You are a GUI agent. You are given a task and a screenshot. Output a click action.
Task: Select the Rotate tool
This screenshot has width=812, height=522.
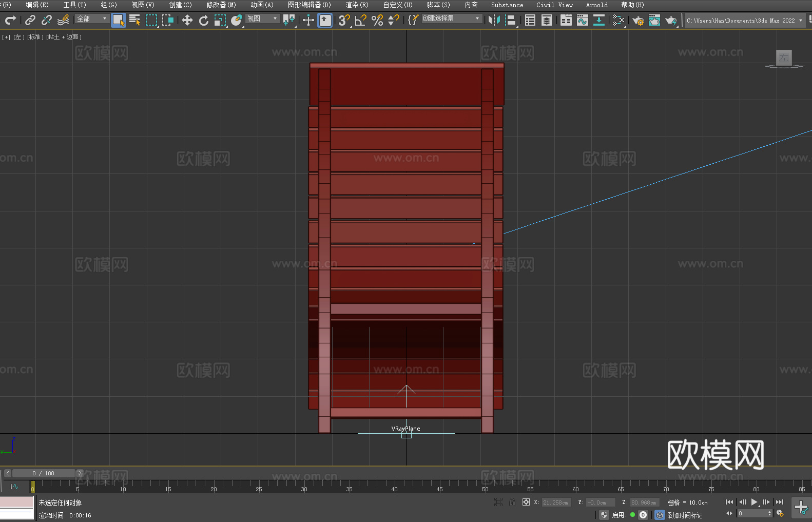click(204, 20)
